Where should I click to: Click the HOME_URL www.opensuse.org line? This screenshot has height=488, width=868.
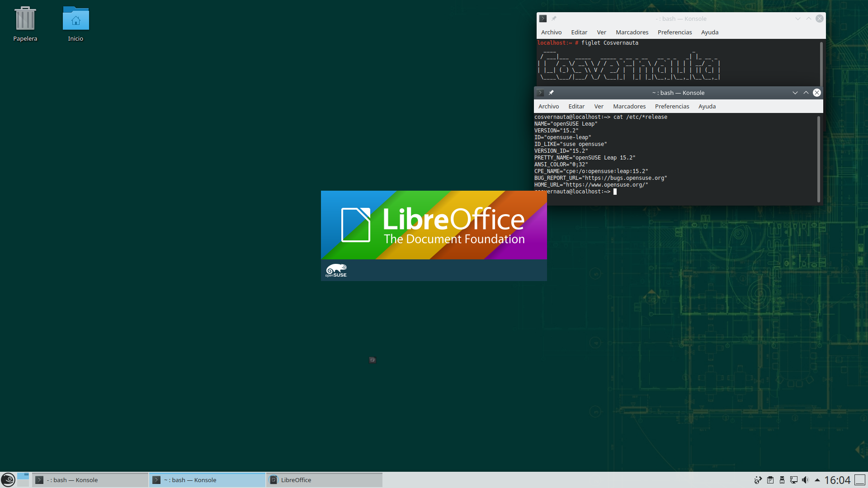[591, 185]
